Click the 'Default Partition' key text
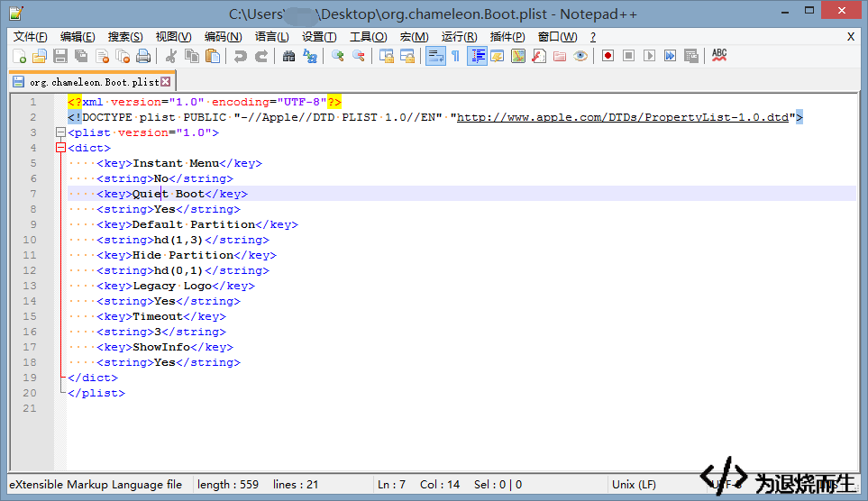Screen dimensions: 868x501 pyautogui.click(x=194, y=224)
